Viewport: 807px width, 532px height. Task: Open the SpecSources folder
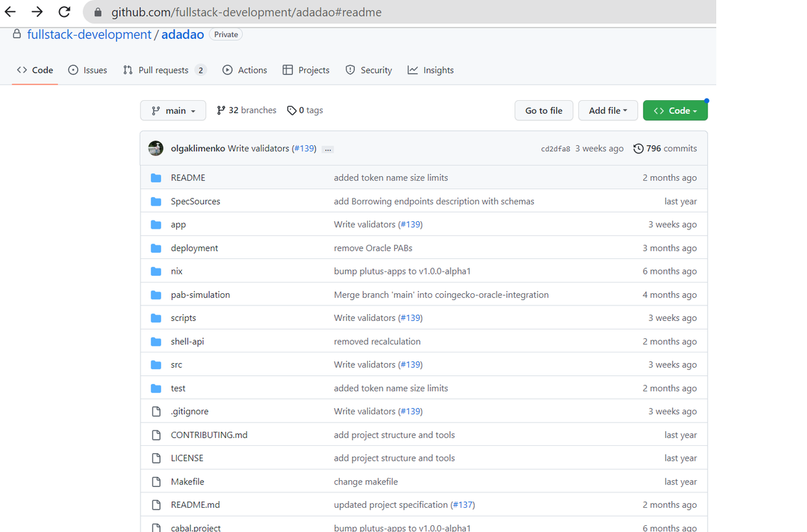tap(195, 201)
